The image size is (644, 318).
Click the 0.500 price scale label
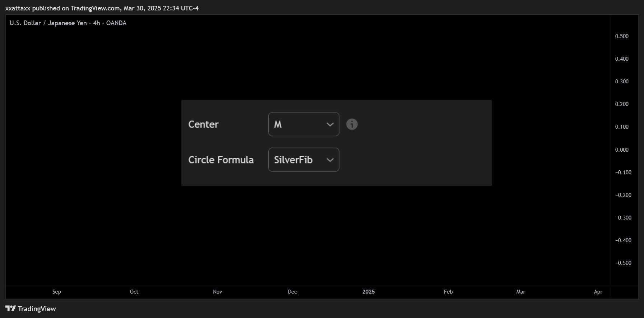[622, 36]
